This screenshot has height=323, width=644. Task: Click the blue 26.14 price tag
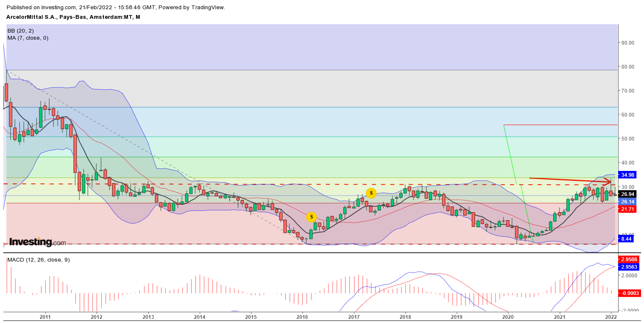(x=627, y=201)
